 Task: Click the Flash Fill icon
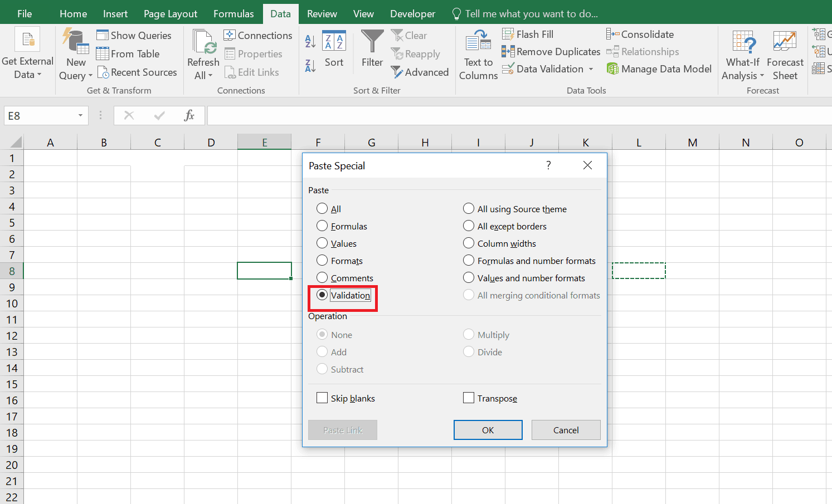[508, 35]
